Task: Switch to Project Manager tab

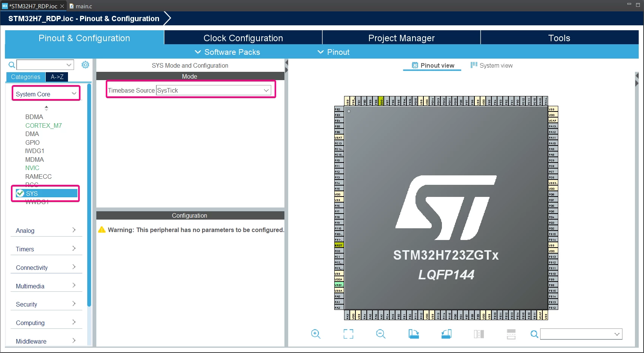Action: tap(402, 38)
